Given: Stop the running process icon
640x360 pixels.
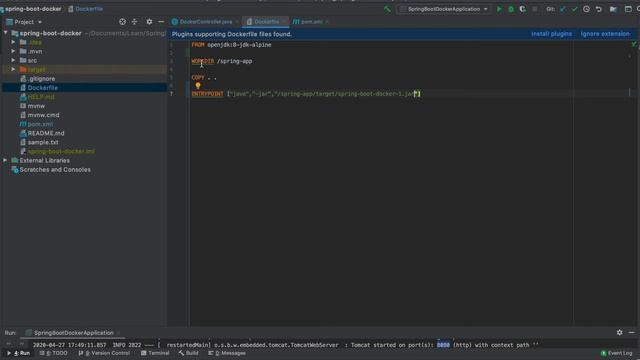Looking at the screenshot, I should click(535, 9).
